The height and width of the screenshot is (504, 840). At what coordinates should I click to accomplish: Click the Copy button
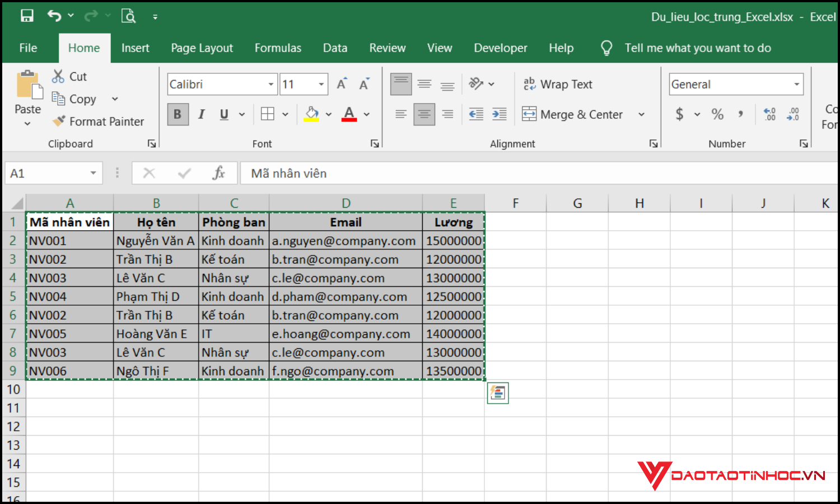point(75,99)
